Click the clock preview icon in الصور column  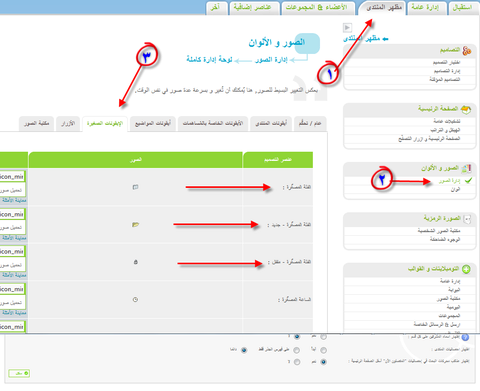tap(135, 299)
